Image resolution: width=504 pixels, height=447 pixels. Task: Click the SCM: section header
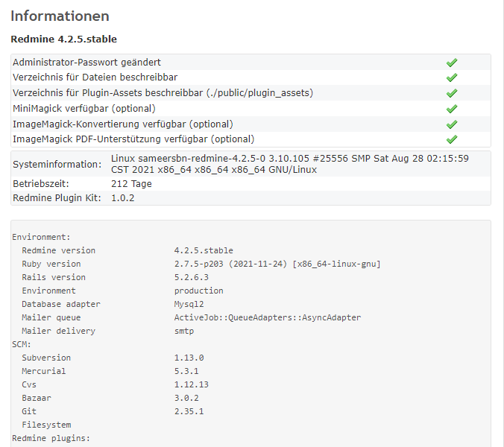[x=22, y=344]
